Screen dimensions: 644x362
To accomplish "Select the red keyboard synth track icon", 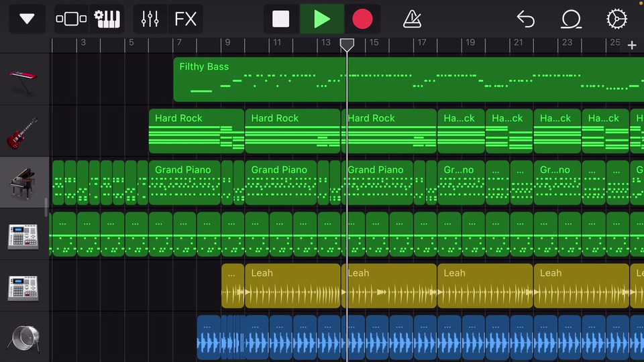I will click(23, 80).
